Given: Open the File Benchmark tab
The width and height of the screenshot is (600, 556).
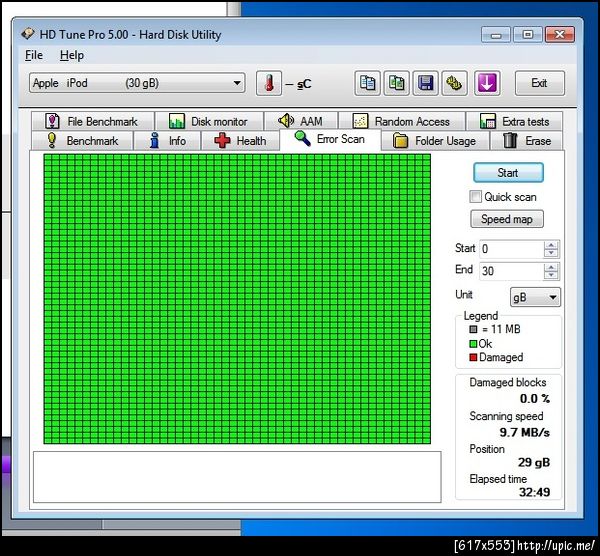Looking at the screenshot, I should click(x=93, y=121).
